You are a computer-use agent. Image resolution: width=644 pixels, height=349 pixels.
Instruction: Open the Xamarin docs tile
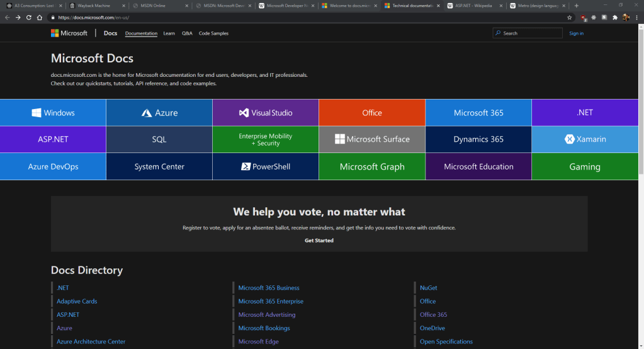pos(585,139)
